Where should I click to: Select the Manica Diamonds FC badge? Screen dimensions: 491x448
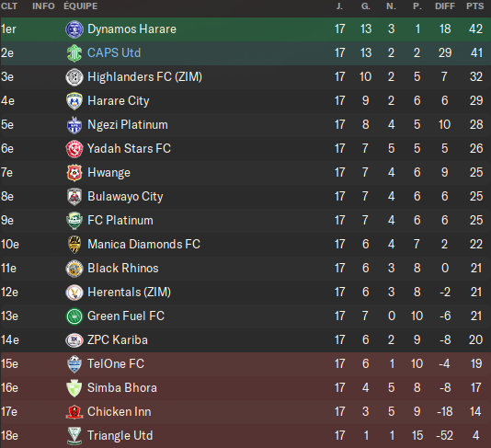[x=74, y=245]
